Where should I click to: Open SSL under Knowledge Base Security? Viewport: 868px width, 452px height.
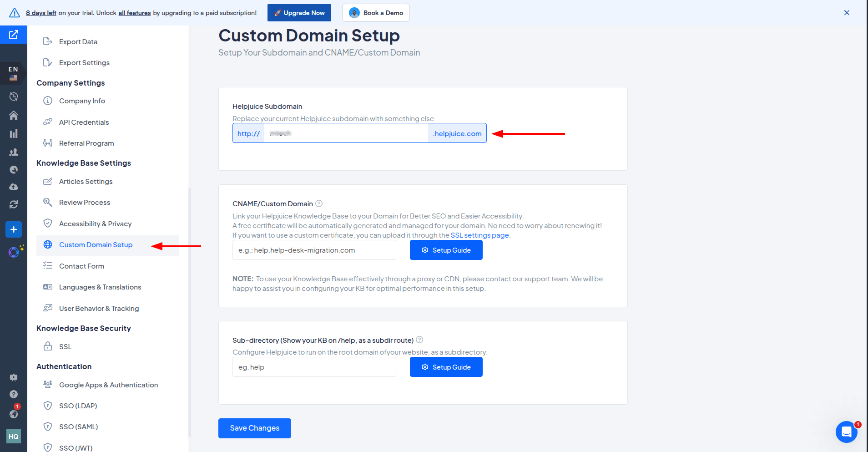(108, 346)
